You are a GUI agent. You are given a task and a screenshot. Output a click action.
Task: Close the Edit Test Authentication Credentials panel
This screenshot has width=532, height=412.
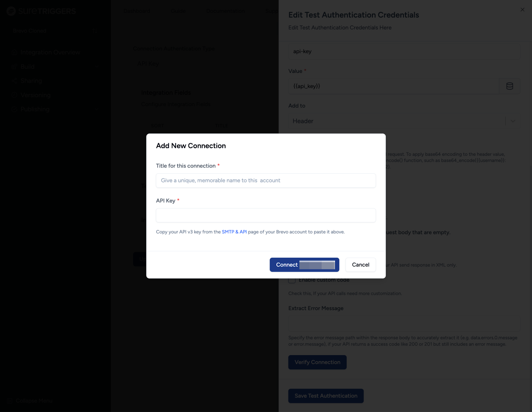(522, 10)
